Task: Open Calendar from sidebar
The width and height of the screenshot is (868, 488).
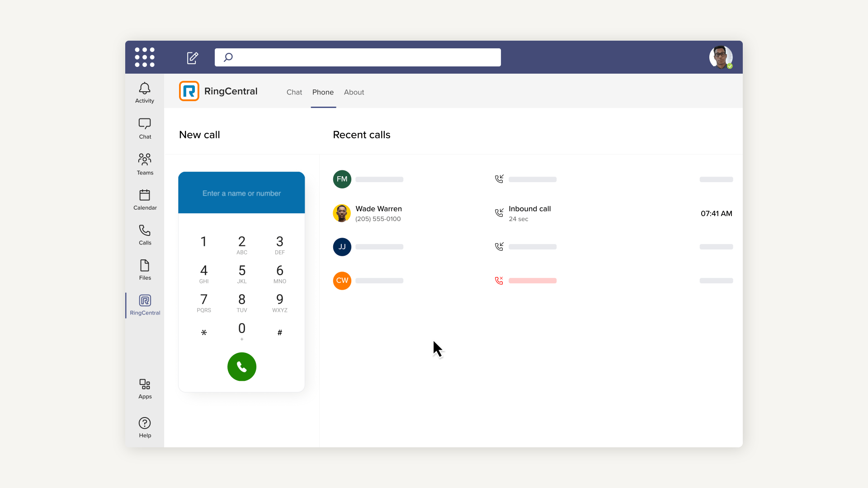Action: 144,200
